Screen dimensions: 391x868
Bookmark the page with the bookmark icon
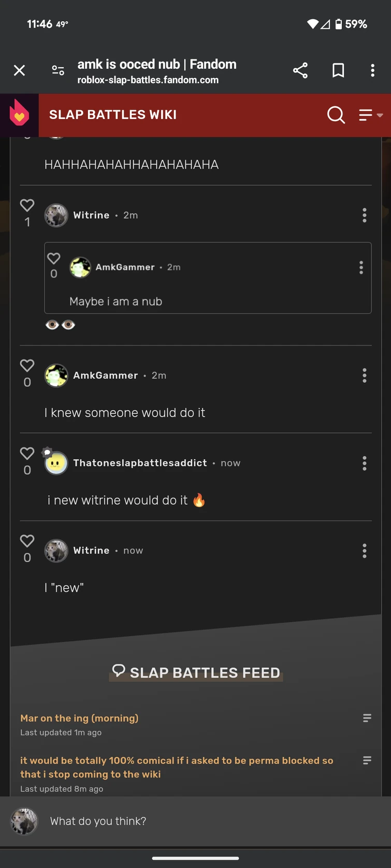(338, 70)
